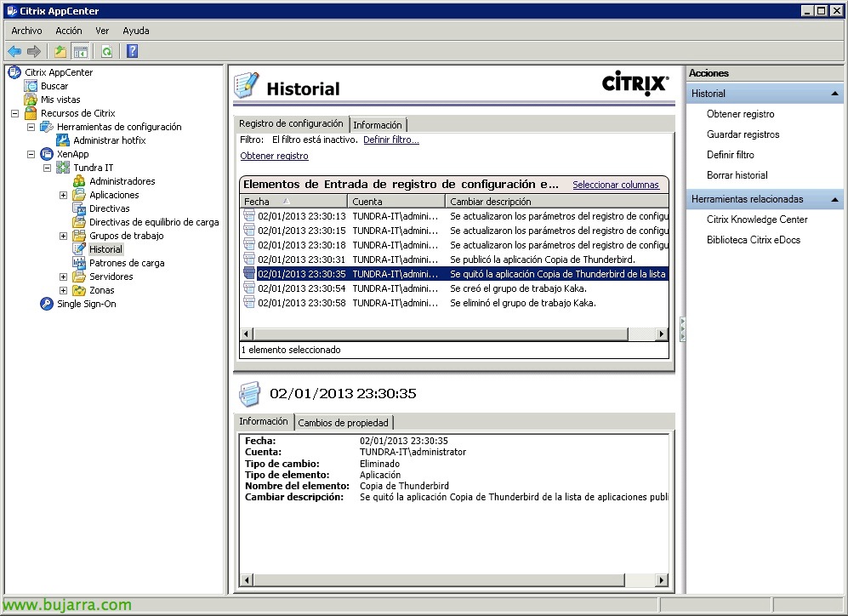Viewport: 848px width, 616px height.
Task: Click the details pane horizontal scrollbar right arrow
Action: point(662,580)
